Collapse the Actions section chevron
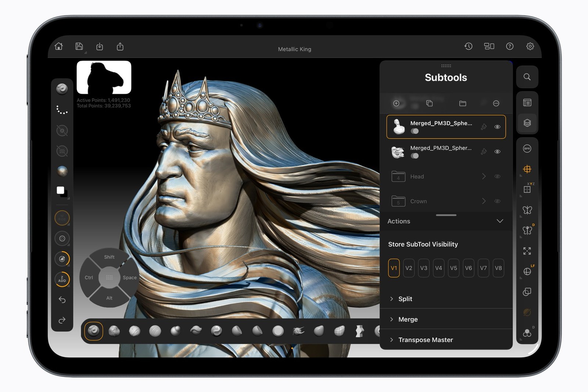The width and height of the screenshot is (588, 392). point(500,221)
